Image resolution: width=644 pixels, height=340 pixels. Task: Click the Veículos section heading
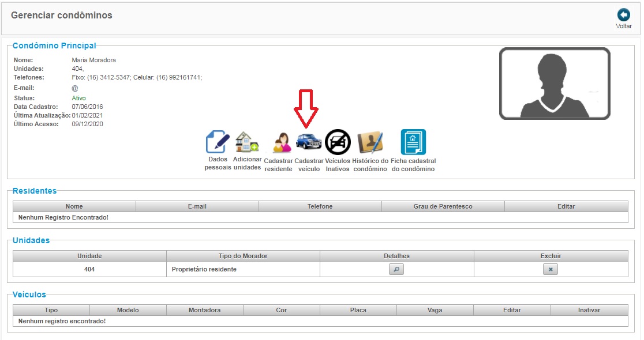tap(29, 294)
